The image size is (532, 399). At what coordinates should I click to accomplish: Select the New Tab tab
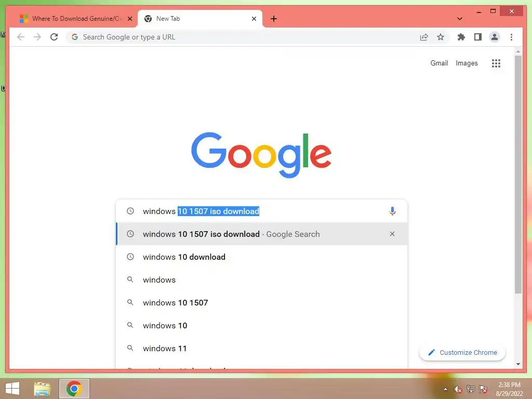click(200, 19)
